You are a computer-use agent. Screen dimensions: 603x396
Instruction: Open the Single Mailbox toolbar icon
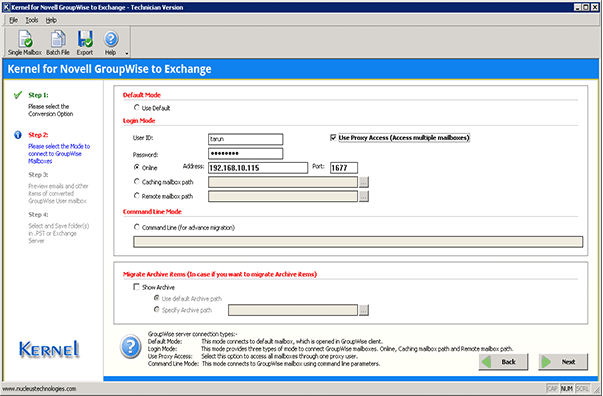tap(25, 43)
